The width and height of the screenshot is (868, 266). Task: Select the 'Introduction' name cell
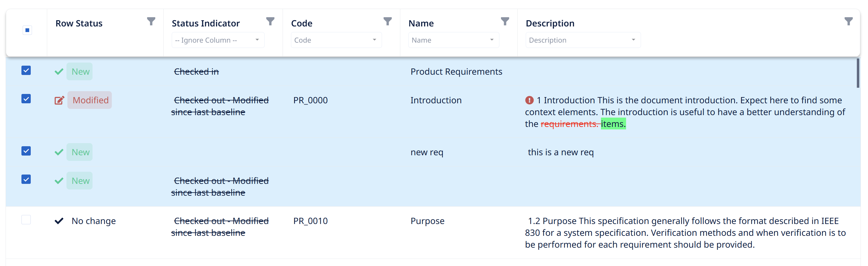click(436, 100)
